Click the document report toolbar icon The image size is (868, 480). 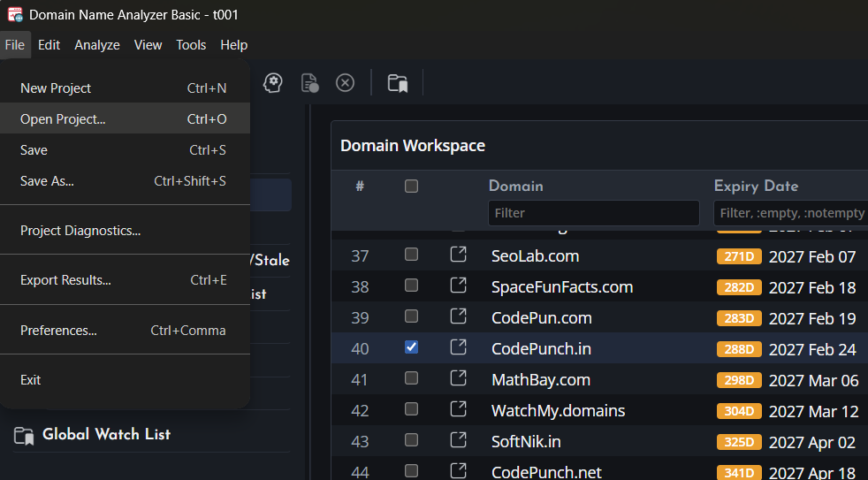pos(309,83)
